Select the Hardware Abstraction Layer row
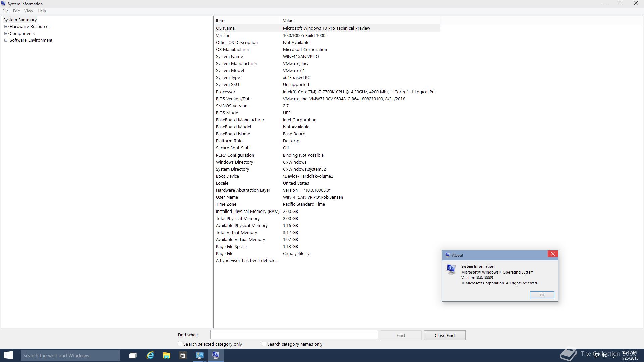This screenshot has height=362, width=644. tap(327, 190)
